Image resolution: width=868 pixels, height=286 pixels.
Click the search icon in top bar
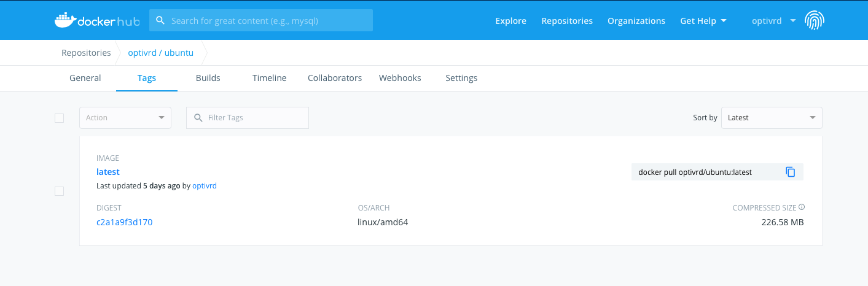(160, 20)
